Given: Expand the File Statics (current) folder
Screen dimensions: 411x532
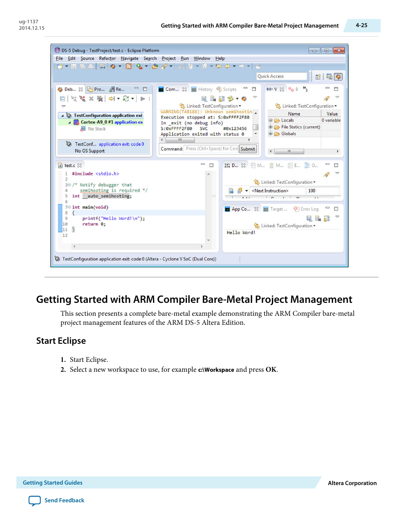Looking at the screenshot, I should 271,127.
